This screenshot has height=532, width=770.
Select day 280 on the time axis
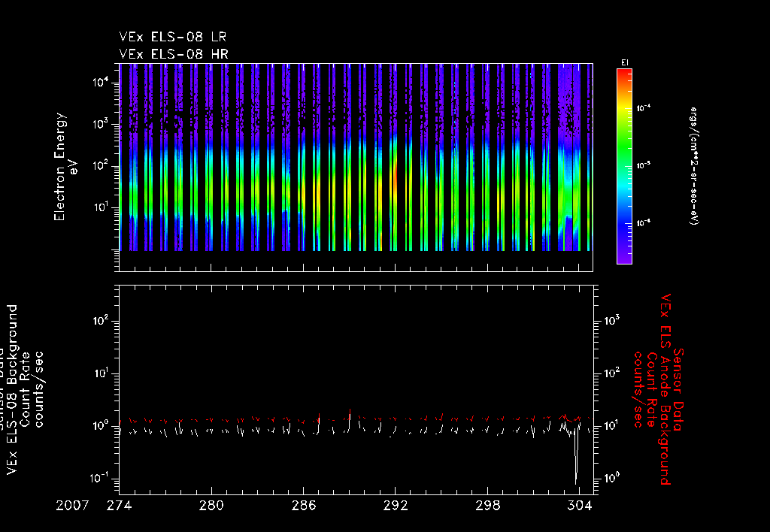point(212,506)
